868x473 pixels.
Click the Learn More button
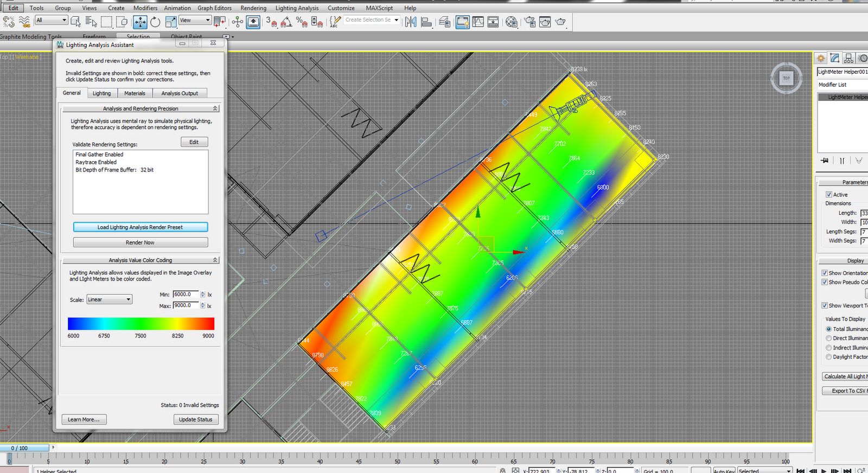click(84, 419)
